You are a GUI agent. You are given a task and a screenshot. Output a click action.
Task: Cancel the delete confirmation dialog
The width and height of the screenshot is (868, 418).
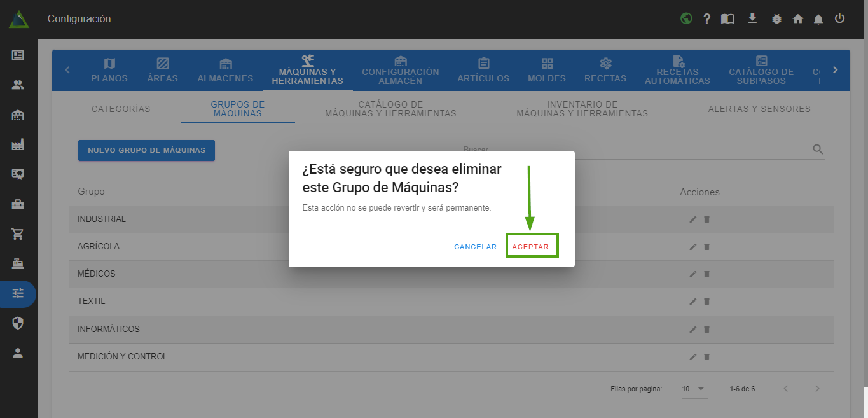pyautogui.click(x=475, y=247)
